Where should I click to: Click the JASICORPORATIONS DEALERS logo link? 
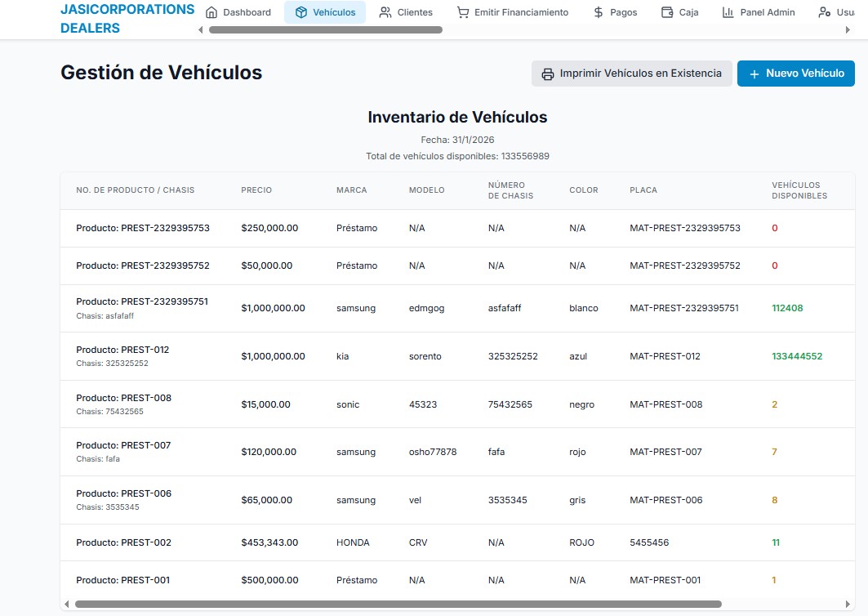click(x=127, y=18)
